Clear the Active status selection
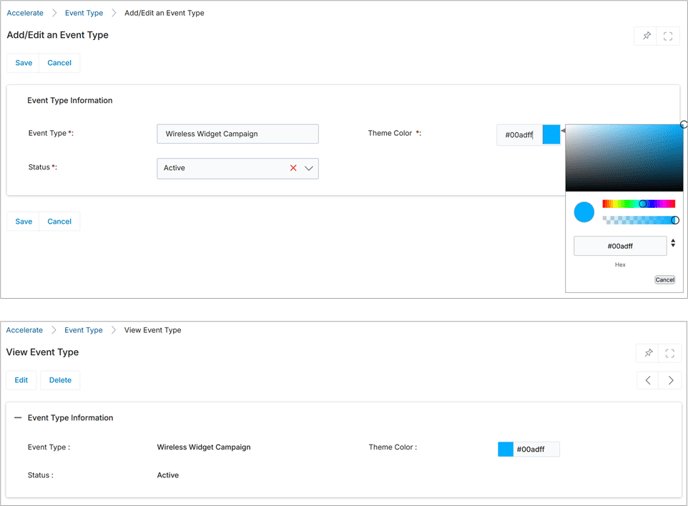688x506 pixels. tap(293, 168)
